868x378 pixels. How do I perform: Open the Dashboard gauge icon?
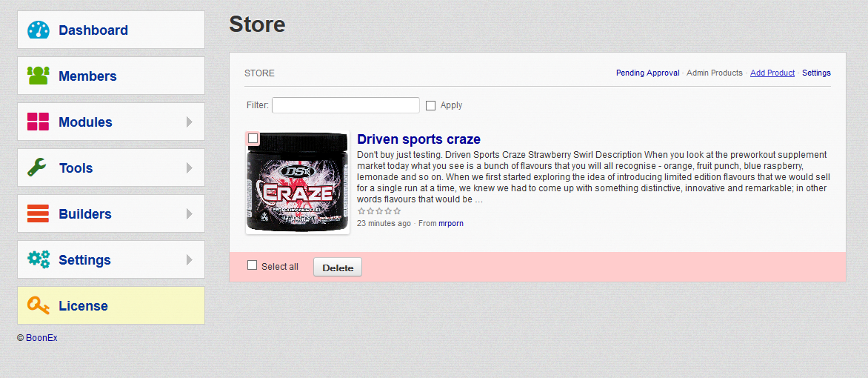click(x=39, y=30)
